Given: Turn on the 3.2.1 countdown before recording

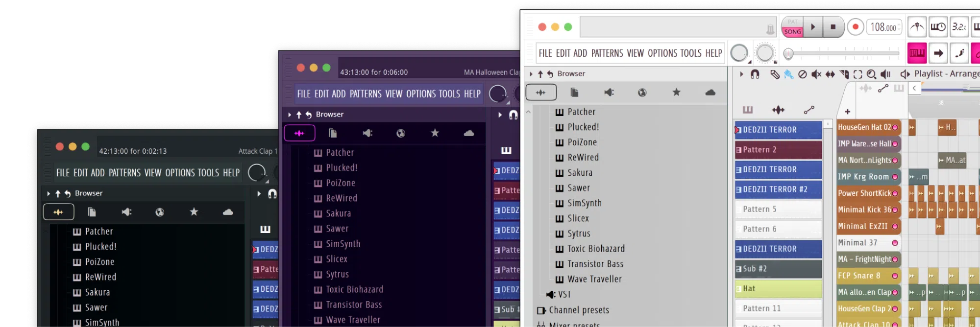Looking at the screenshot, I should (959, 27).
